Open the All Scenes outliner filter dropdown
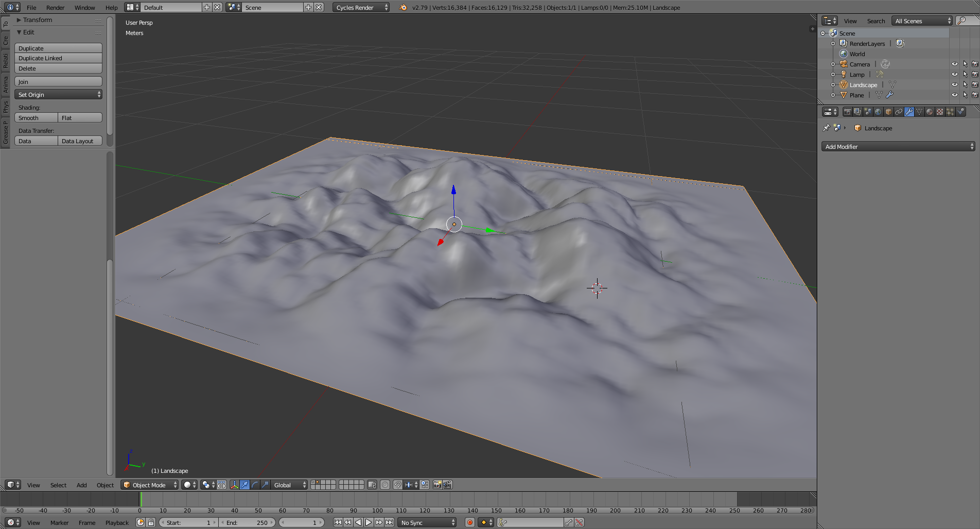The width and height of the screenshot is (980, 529). tap(922, 21)
